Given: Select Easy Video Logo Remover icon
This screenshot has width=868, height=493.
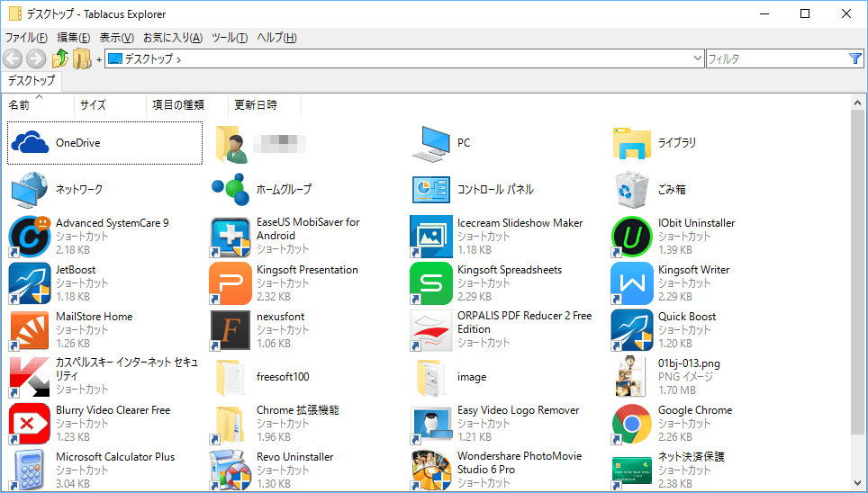Looking at the screenshot, I should point(431,424).
